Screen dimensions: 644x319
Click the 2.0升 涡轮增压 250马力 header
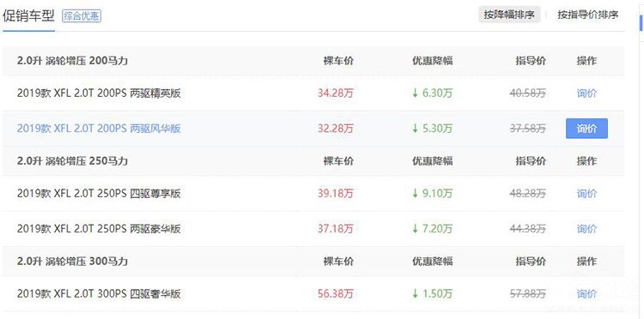coord(72,161)
